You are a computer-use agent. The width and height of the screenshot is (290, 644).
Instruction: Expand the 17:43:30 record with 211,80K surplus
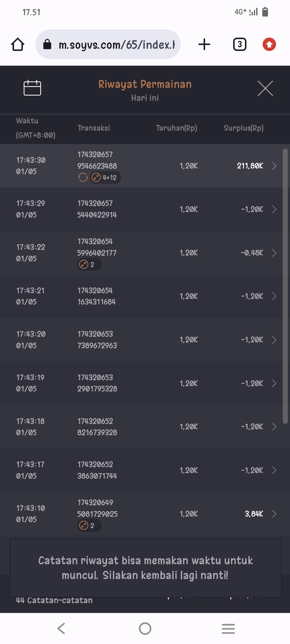pyautogui.click(x=274, y=166)
